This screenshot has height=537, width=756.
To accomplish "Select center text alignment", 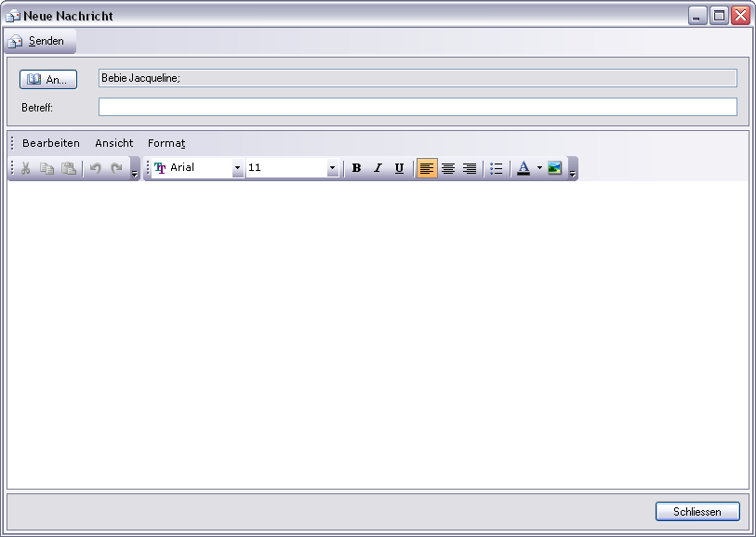I will [x=448, y=168].
